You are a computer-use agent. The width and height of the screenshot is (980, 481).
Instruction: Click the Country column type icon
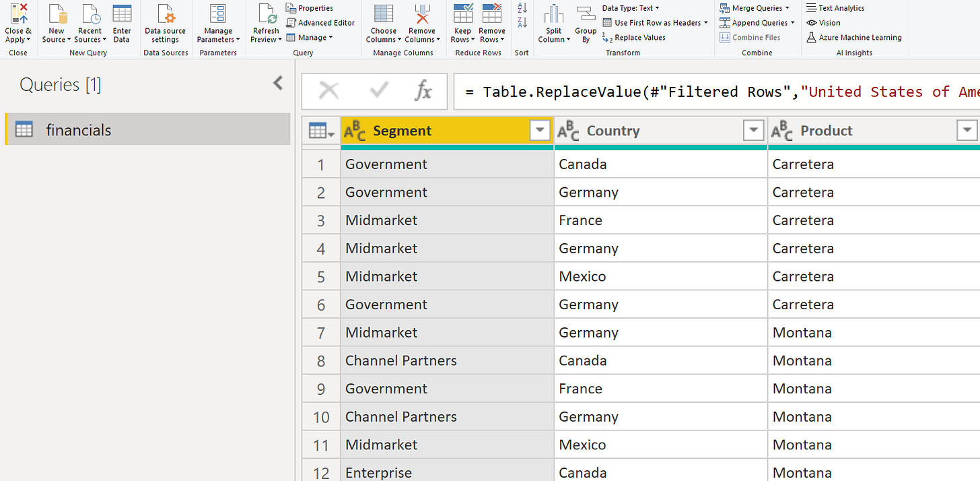(x=568, y=131)
